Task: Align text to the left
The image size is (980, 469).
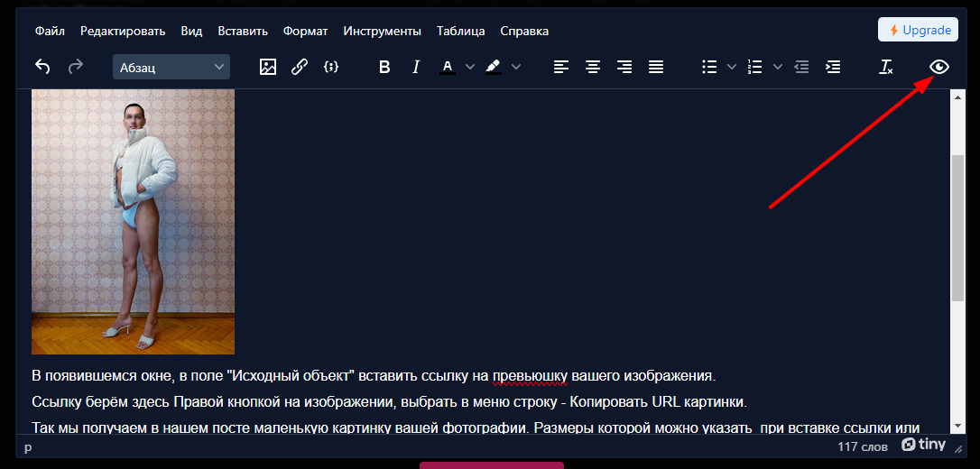Action: pos(561,67)
